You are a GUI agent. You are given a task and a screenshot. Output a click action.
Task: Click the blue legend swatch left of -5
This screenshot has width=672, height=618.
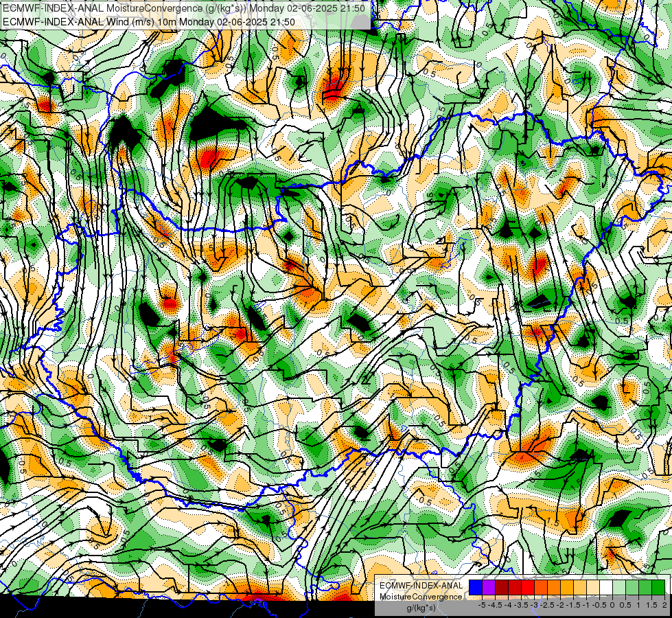(x=476, y=588)
